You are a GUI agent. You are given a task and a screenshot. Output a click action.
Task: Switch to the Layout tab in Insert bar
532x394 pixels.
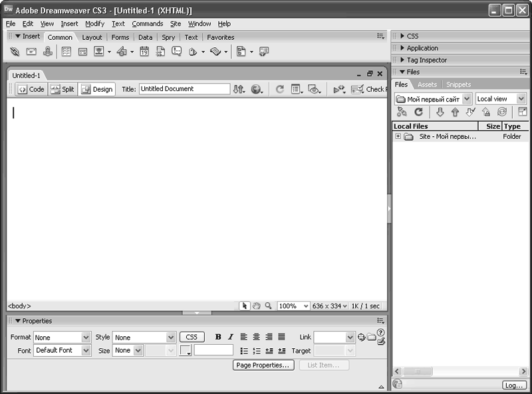[x=92, y=37]
